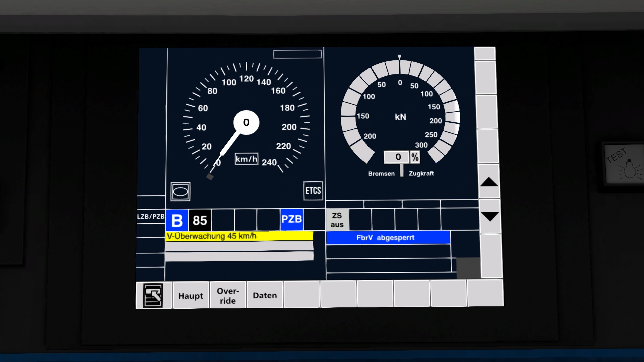
Task: Click the blue B indicator lamp
Action: point(177,220)
